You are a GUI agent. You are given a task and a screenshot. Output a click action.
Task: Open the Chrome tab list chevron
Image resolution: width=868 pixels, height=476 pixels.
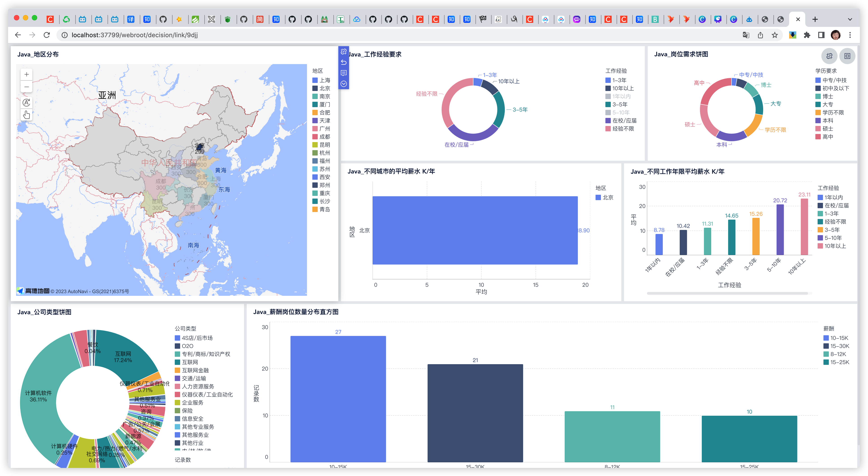tap(850, 19)
